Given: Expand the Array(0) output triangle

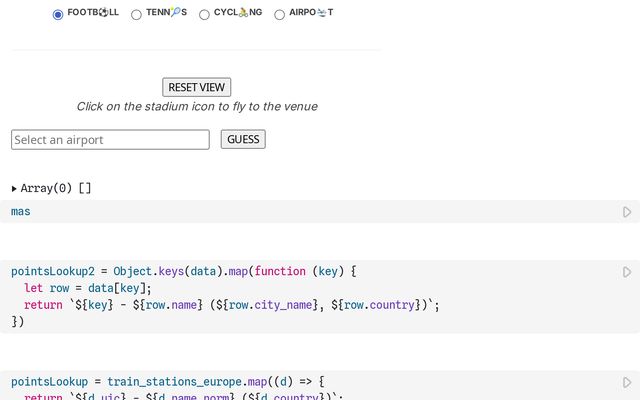Looking at the screenshot, I should (x=14, y=188).
